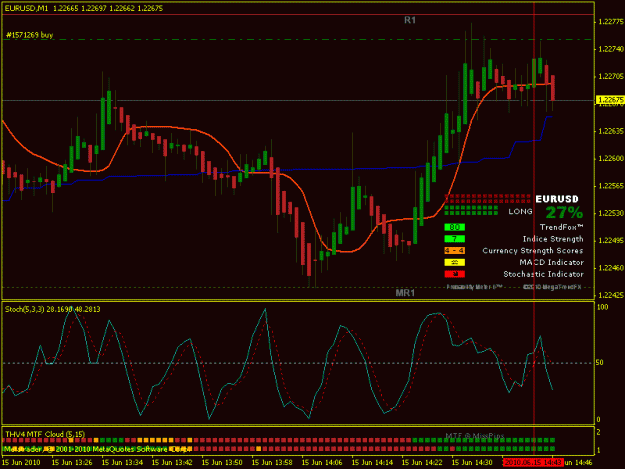
Task: Click the 1.22775 price axis label
Action: (x=611, y=22)
